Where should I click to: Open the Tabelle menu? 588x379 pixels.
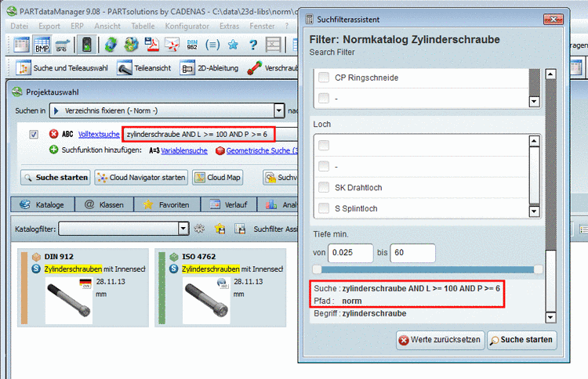(x=143, y=26)
